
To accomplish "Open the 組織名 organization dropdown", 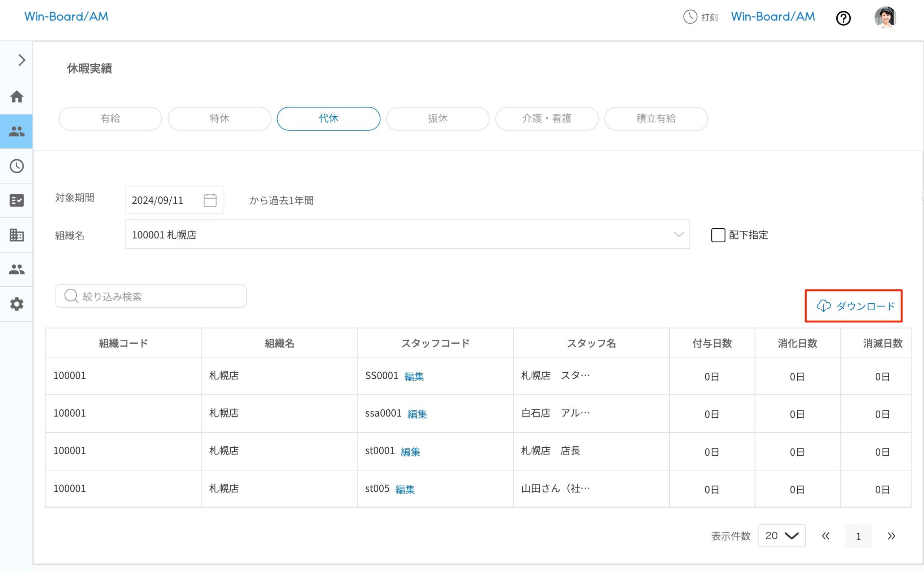I will (x=679, y=234).
